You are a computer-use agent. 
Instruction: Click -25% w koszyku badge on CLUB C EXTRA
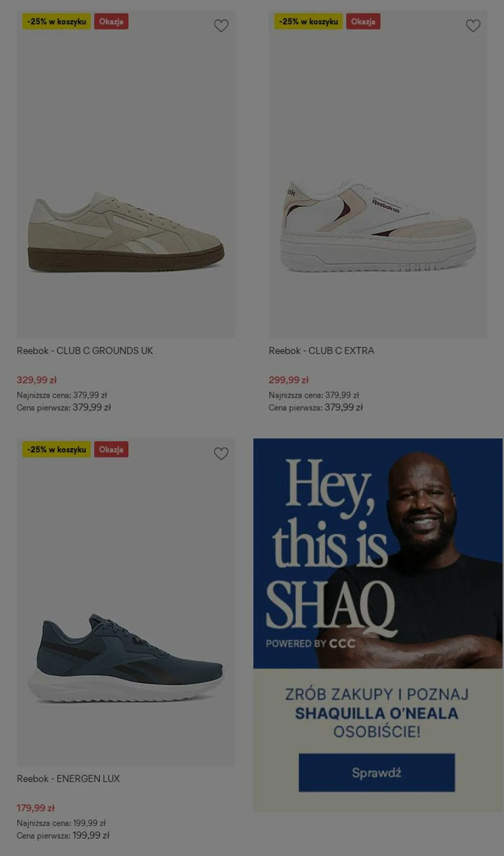point(308,21)
